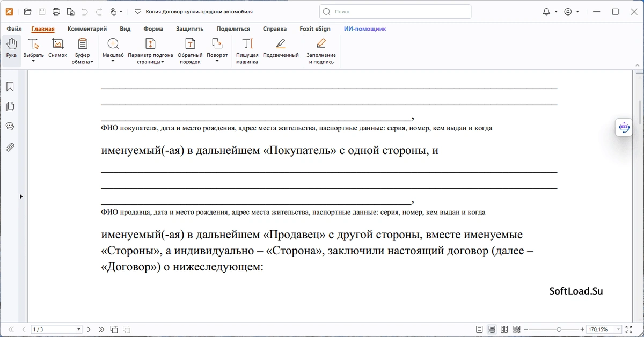This screenshot has width=644, height=337.
Task: Undo the last action
Action: [x=84, y=11]
